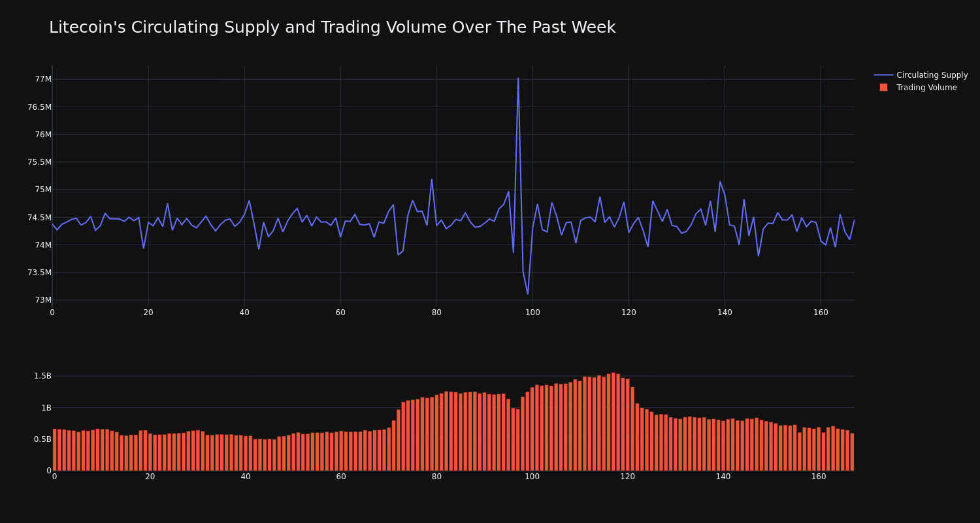Click x-axis tick 160 under supply chart
The image size is (980, 523).
pos(821,312)
